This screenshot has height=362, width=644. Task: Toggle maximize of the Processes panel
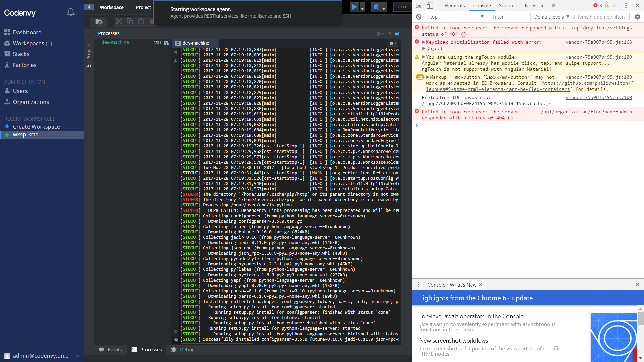[x=397, y=34]
